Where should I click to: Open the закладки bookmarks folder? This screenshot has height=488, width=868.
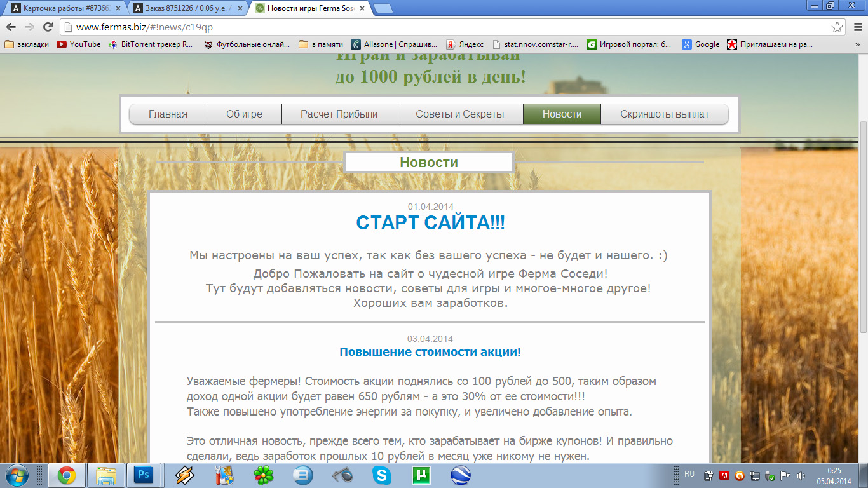coord(27,44)
